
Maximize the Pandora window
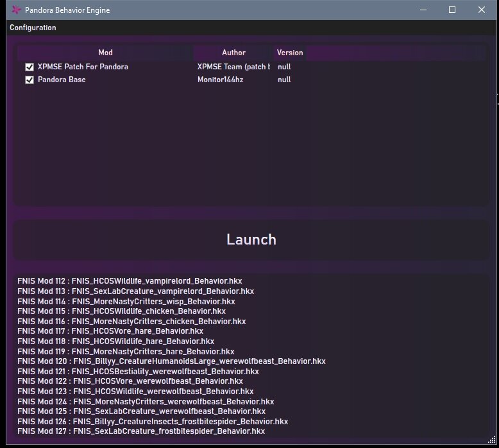(452, 10)
